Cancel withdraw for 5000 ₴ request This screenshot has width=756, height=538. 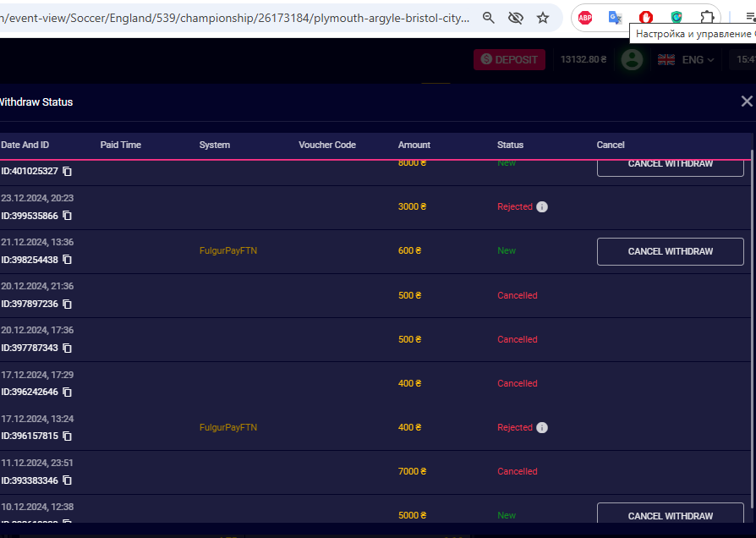[670, 515]
